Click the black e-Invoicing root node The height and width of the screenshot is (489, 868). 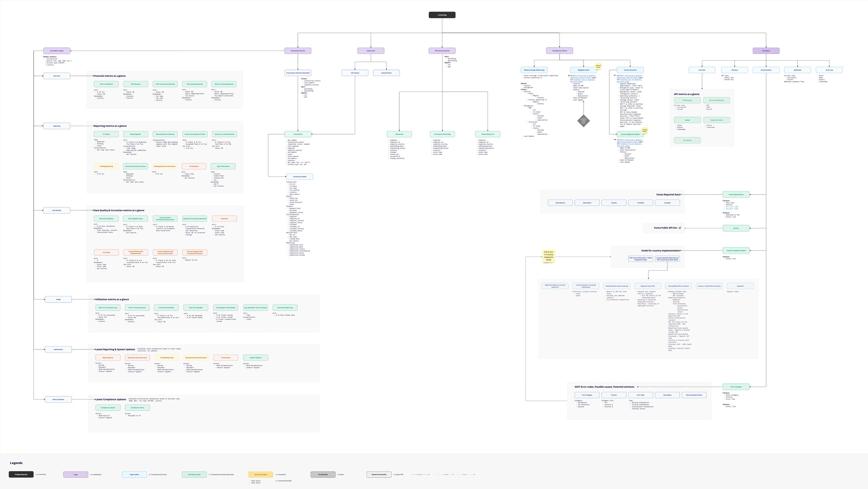point(442,15)
